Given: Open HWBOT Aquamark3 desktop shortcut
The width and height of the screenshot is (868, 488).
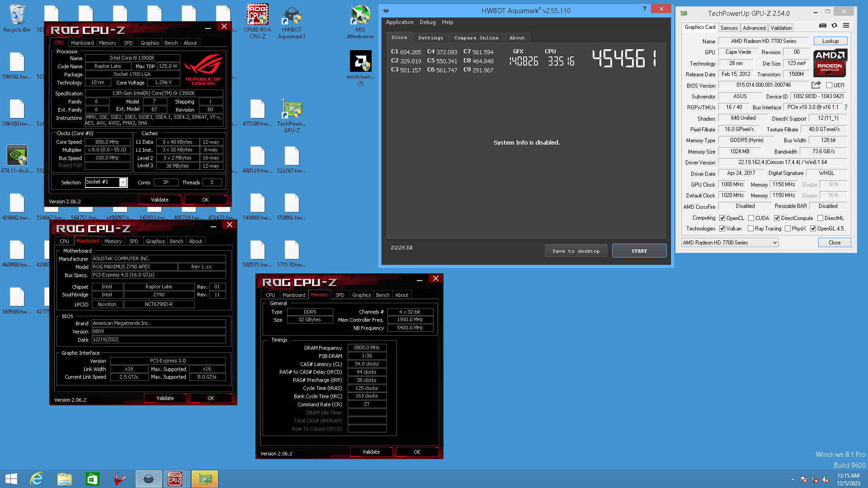Looking at the screenshot, I should point(292,21).
